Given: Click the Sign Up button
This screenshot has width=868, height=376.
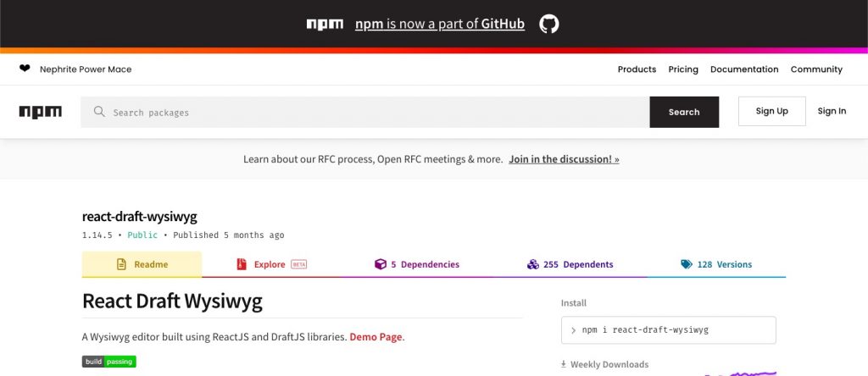Looking at the screenshot, I should pos(771,111).
